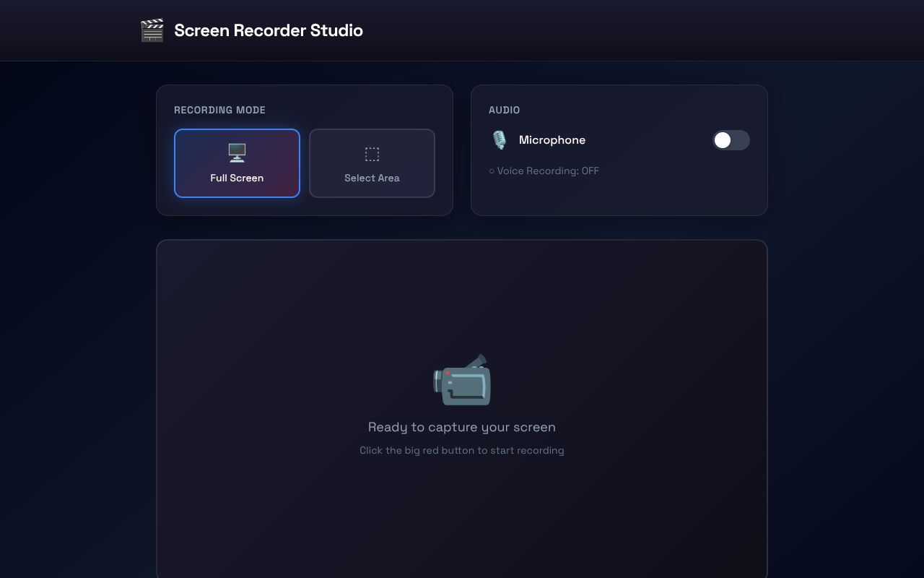Click the AUDIO section header
The image size is (924, 578).
504,110
